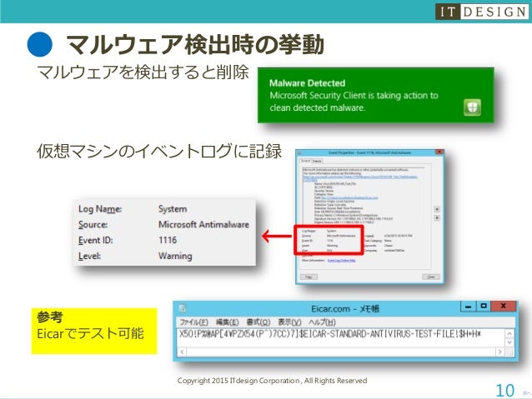Click the 'Warning' level value
Viewport: 532px width, 399px height.
coord(175,256)
